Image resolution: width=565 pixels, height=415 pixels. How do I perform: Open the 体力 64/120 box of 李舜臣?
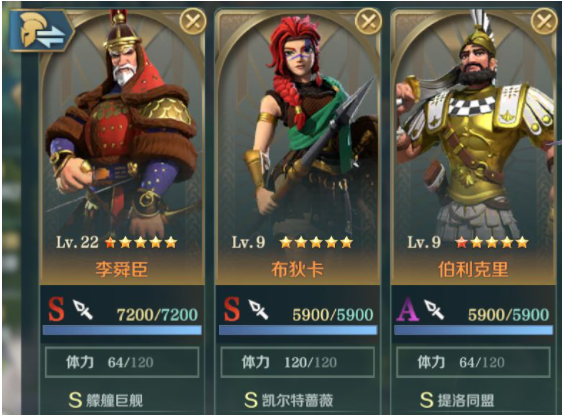[122, 362]
